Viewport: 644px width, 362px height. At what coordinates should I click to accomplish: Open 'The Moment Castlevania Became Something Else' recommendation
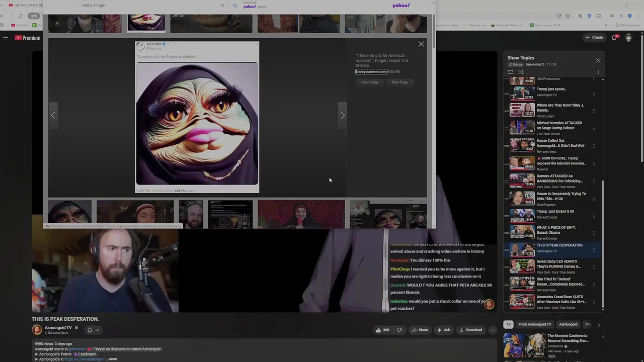point(568,338)
